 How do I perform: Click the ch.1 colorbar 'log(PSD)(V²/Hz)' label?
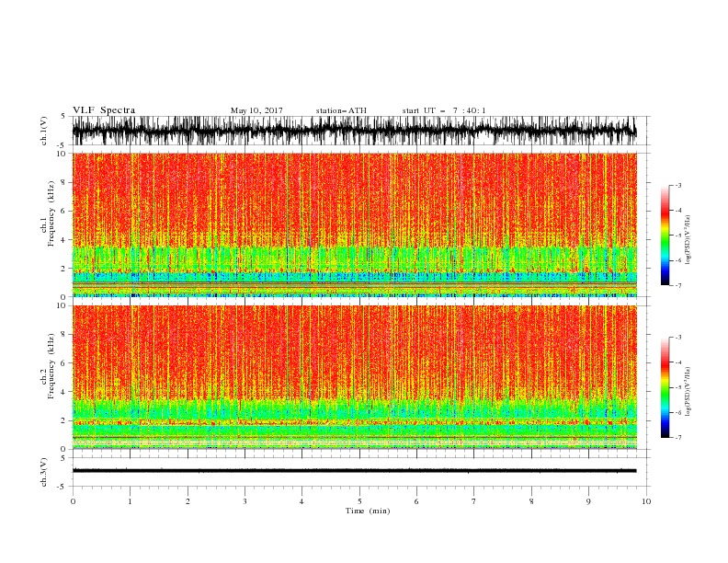point(688,240)
